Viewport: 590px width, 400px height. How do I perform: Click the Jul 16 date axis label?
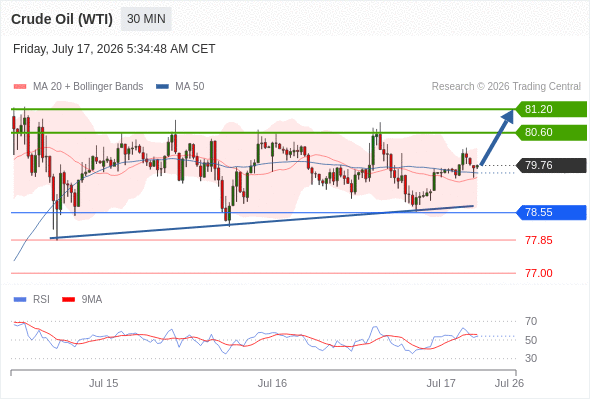[272, 383]
